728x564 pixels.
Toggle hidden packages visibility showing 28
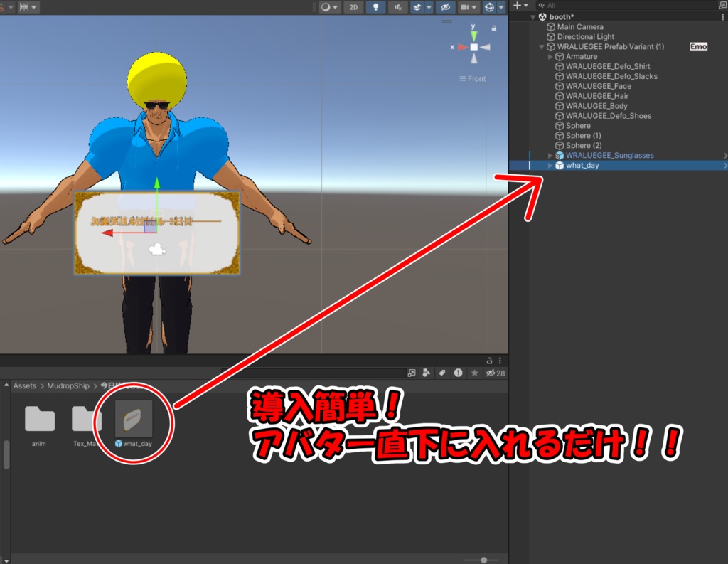click(496, 373)
